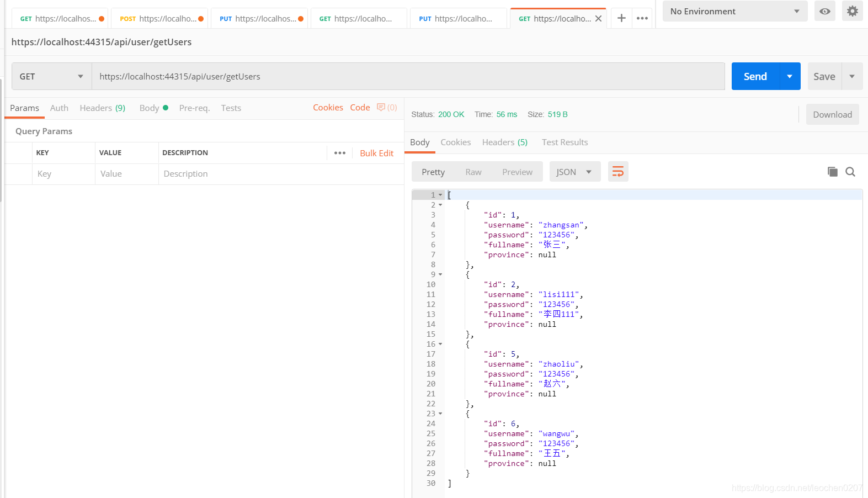The height and width of the screenshot is (498, 868).
Task: Copy the response body to clipboard
Action: 833,172
